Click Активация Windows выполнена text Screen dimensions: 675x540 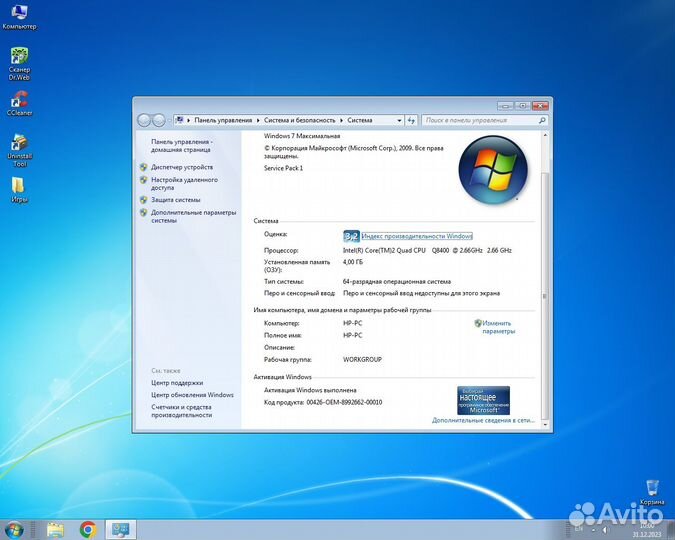point(310,390)
